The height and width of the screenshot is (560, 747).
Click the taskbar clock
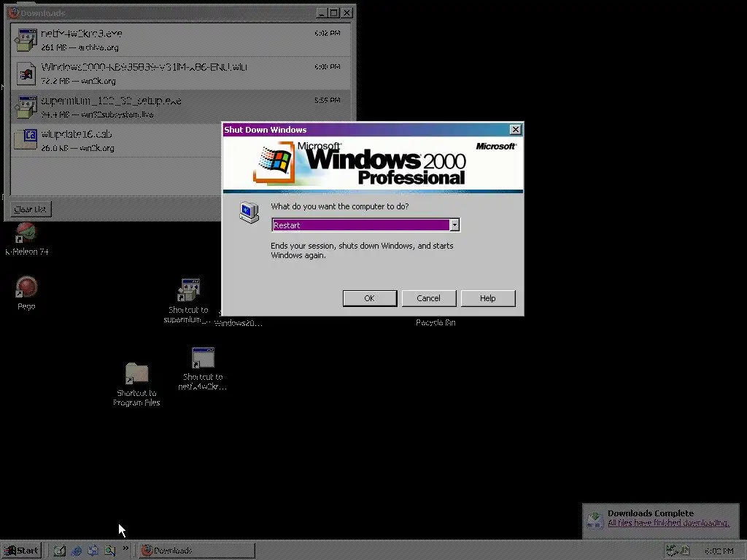pos(719,551)
